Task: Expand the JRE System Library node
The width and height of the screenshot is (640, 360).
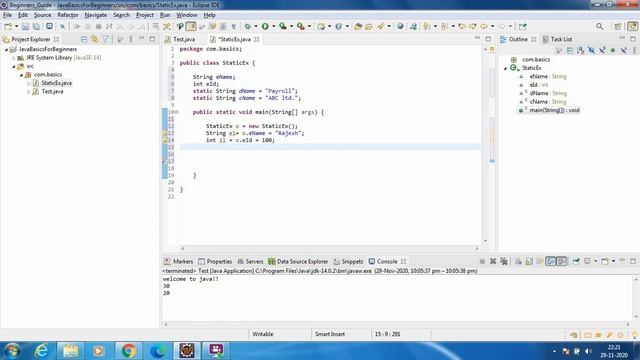Action: point(13,58)
